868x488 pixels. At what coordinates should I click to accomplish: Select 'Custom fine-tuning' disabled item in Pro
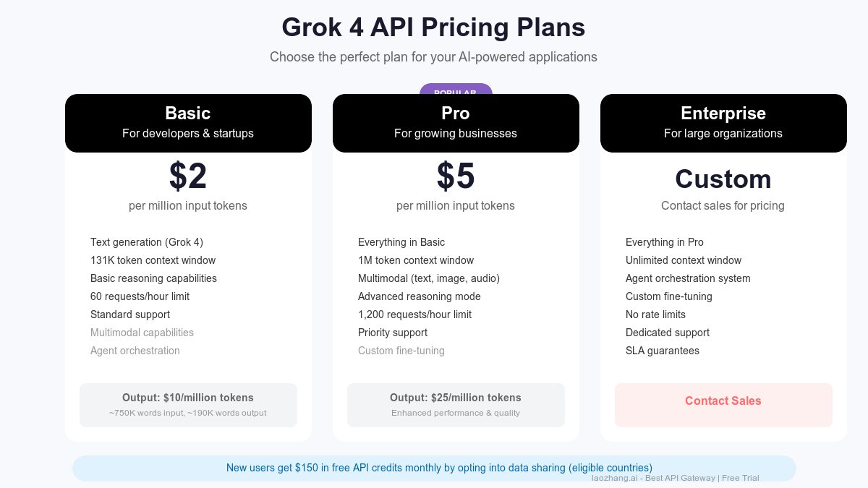(401, 351)
